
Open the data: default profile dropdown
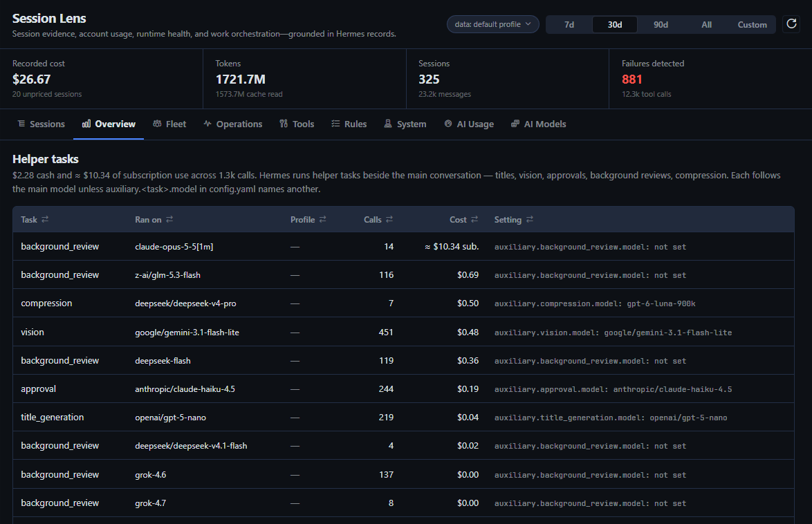(x=493, y=24)
